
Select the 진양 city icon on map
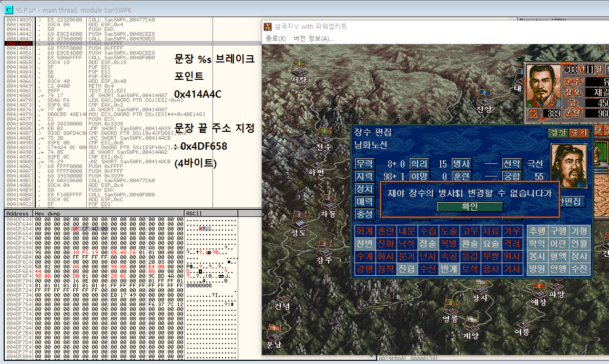pyautogui.click(x=484, y=97)
